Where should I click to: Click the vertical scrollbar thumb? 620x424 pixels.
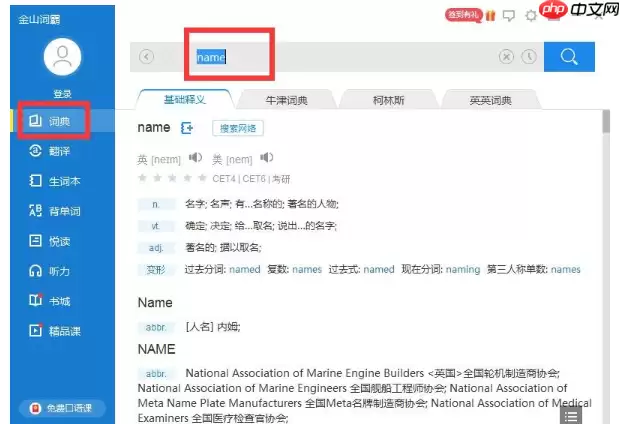(606, 122)
